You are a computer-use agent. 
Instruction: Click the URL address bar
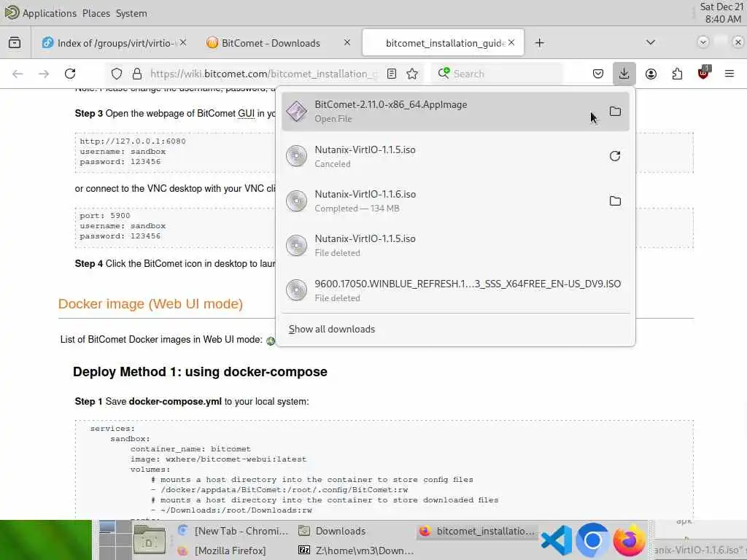pyautogui.click(x=264, y=74)
